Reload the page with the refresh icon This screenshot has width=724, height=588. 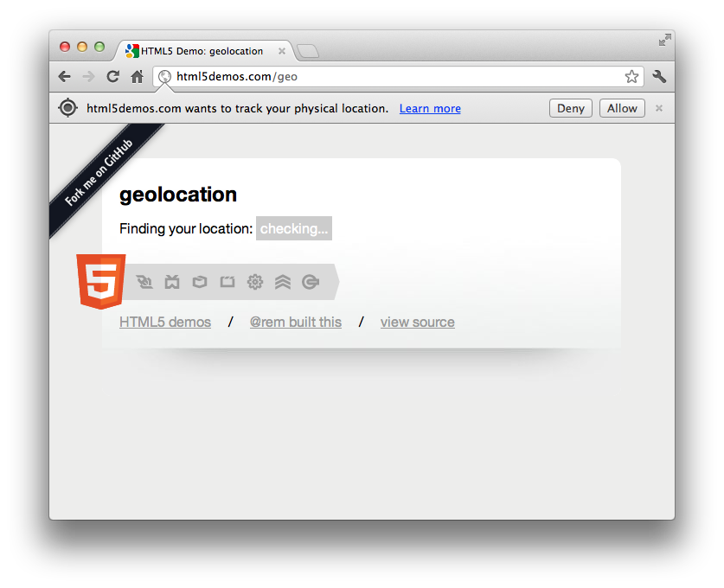[x=113, y=77]
